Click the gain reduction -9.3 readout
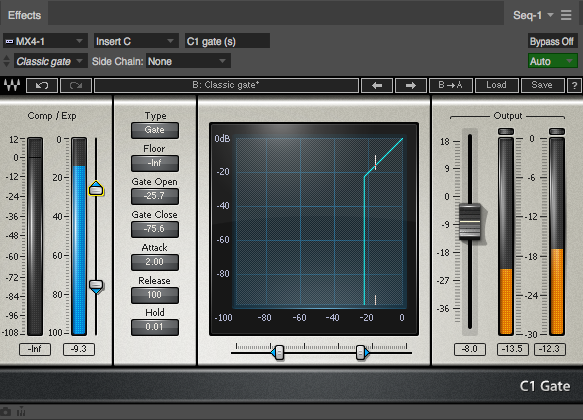Image resolution: width=583 pixels, height=420 pixels. pos(79,349)
